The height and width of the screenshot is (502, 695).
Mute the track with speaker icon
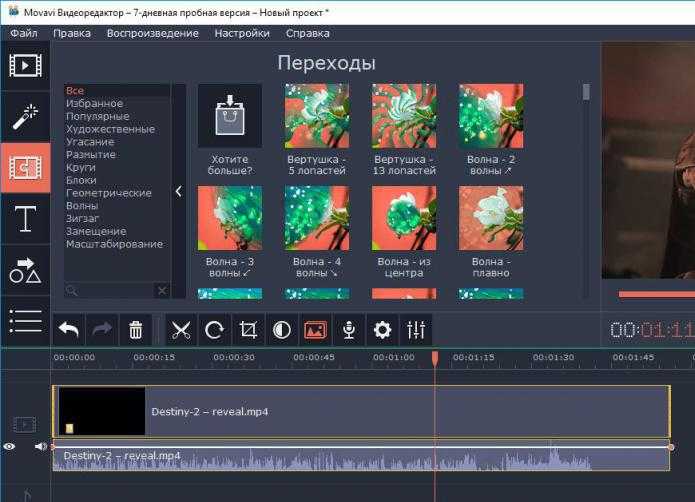[x=41, y=447]
